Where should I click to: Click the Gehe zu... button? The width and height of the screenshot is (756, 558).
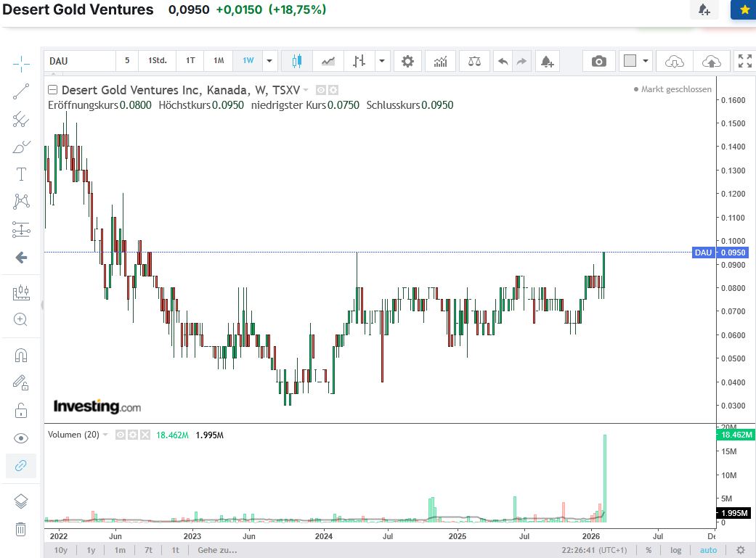(x=212, y=550)
